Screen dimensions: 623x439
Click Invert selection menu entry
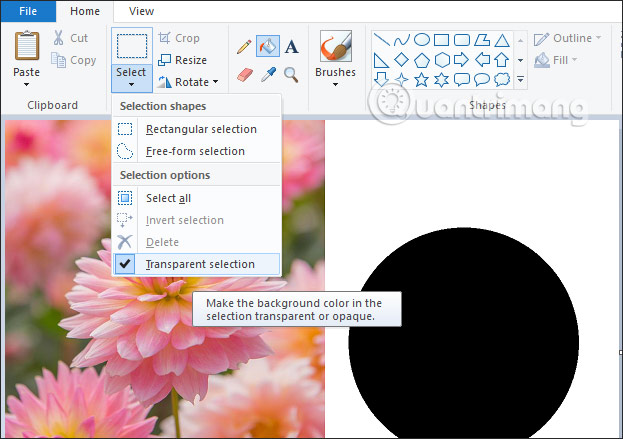click(197, 220)
